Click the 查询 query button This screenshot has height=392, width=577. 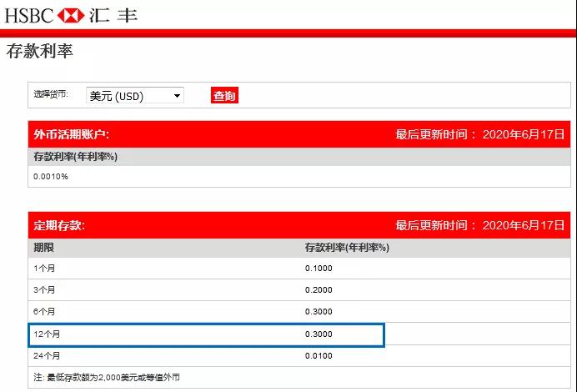click(x=224, y=96)
